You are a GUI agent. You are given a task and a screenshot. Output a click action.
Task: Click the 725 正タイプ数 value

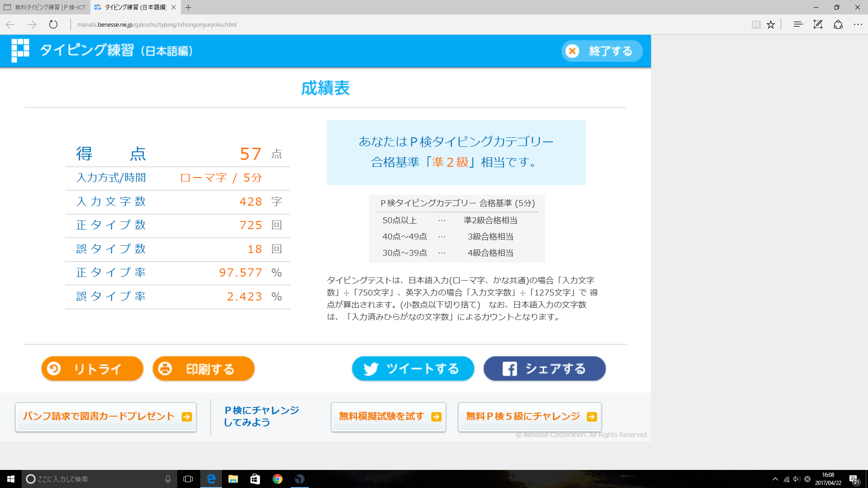[251, 225]
